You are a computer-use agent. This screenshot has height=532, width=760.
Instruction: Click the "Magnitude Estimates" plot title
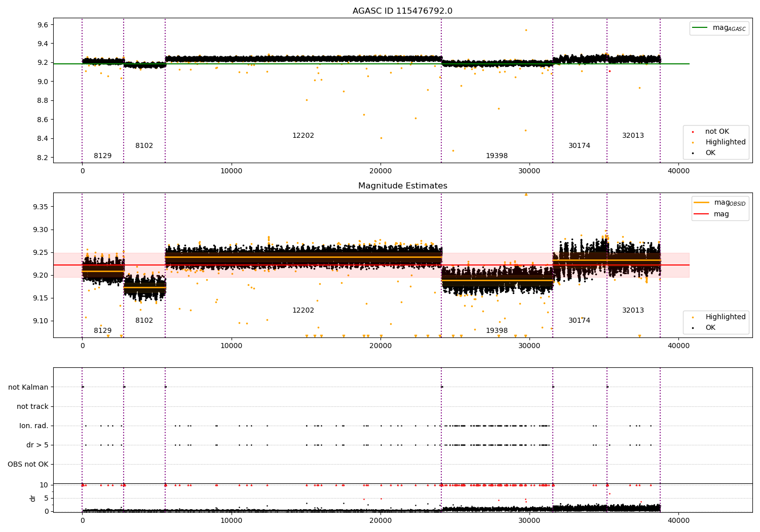402,186
